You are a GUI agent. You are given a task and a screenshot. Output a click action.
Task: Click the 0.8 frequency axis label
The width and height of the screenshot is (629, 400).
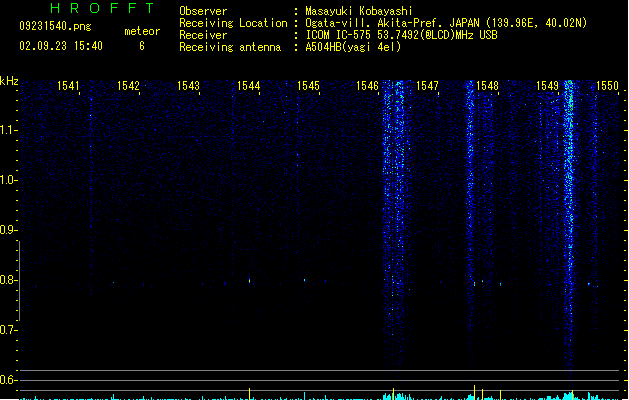coord(8,280)
